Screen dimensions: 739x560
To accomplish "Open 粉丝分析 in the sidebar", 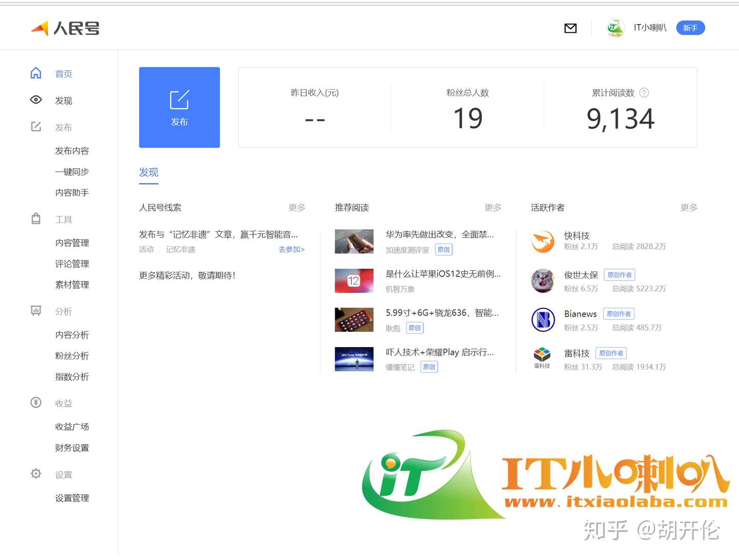I will coord(72,356).
